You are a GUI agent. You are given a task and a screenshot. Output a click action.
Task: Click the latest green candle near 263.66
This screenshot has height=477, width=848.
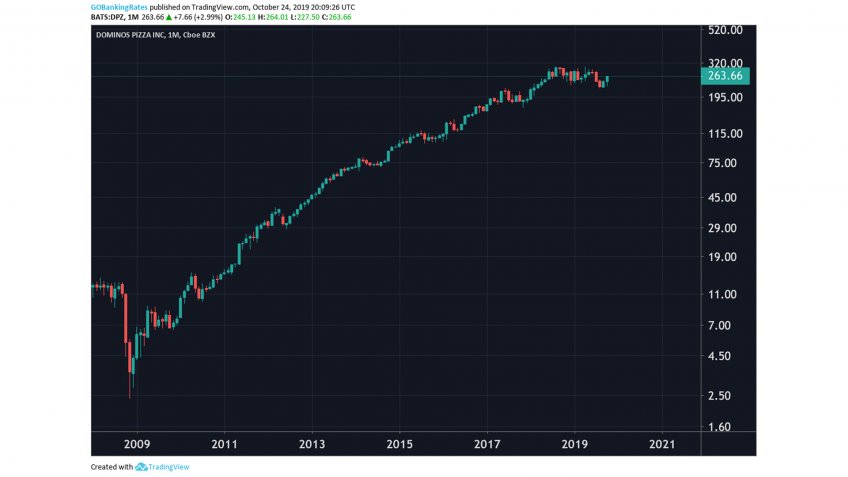coord(607,80)
